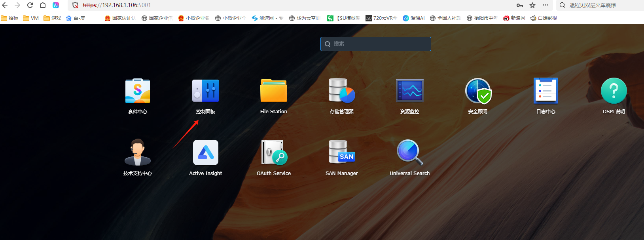Launch Active Insight
The height and width of the screenshot is (240, 644).
tap(206, 152)
